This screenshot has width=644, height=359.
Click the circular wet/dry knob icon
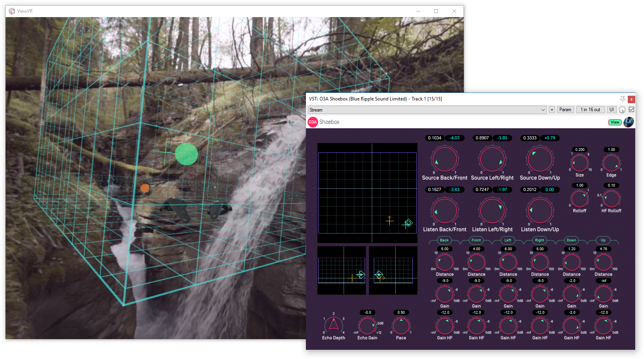pyautogui.click(x=622, y=110)
